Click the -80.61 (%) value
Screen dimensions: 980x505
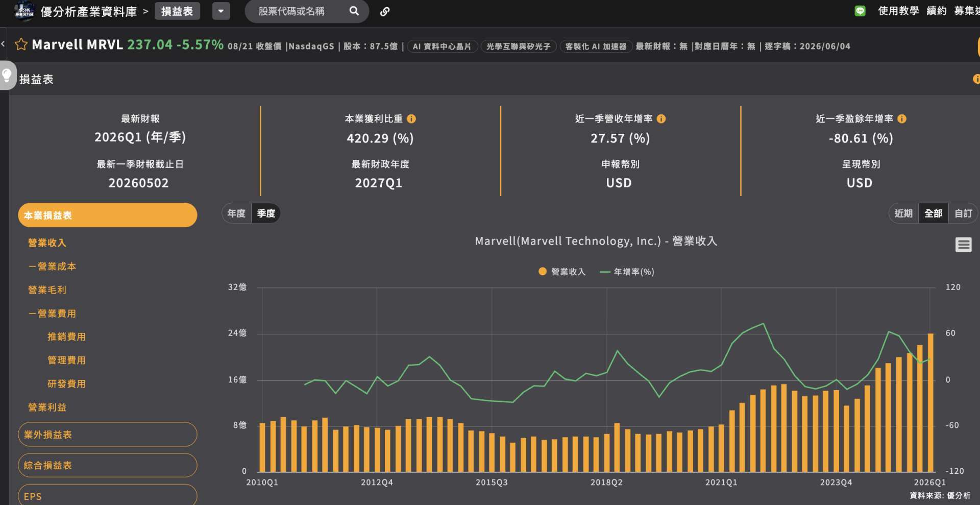coord(861,138)
